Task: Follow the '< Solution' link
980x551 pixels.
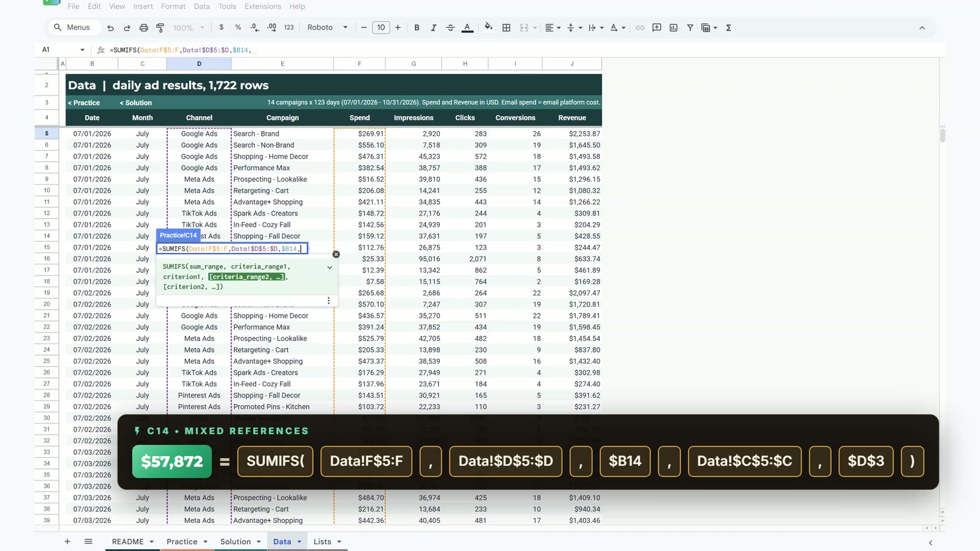Action: pos(136,103)
